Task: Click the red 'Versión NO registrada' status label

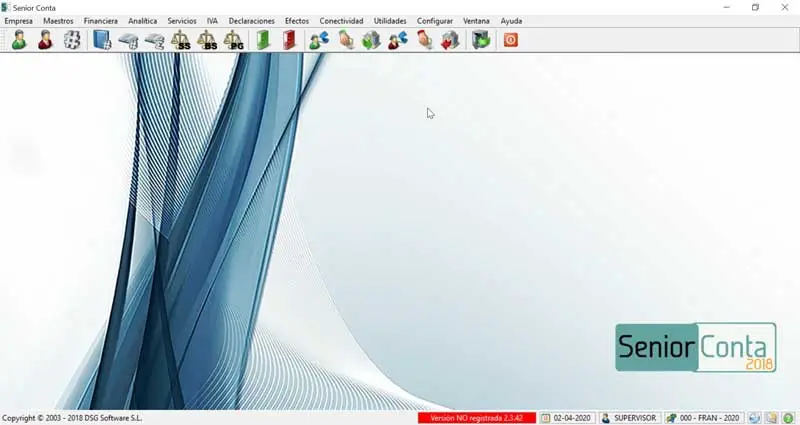Action: 477,418
